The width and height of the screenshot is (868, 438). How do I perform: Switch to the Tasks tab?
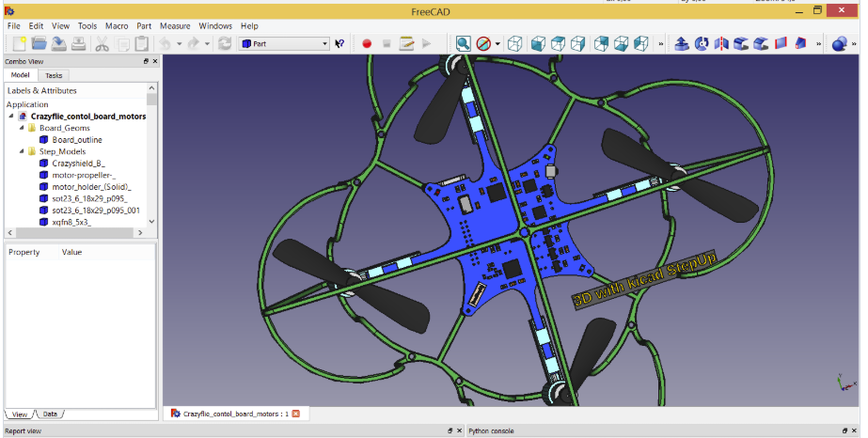click(x=54, y=75)
